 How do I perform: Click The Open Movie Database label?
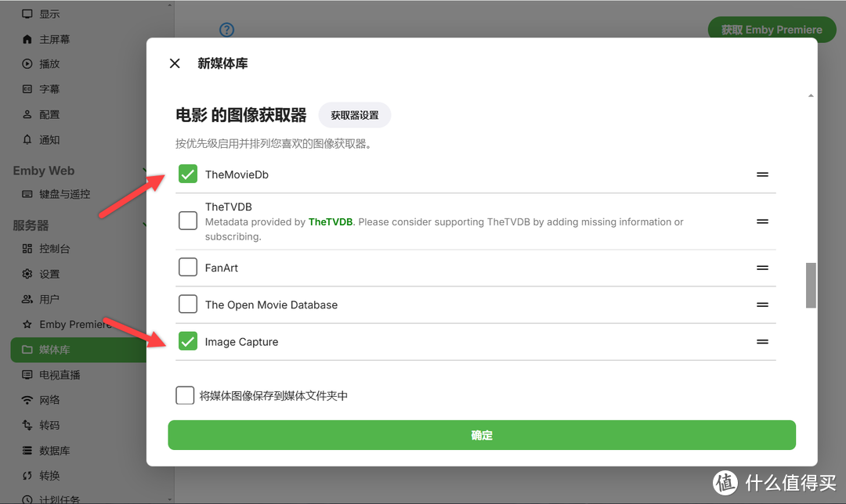[x=271, y=304]
